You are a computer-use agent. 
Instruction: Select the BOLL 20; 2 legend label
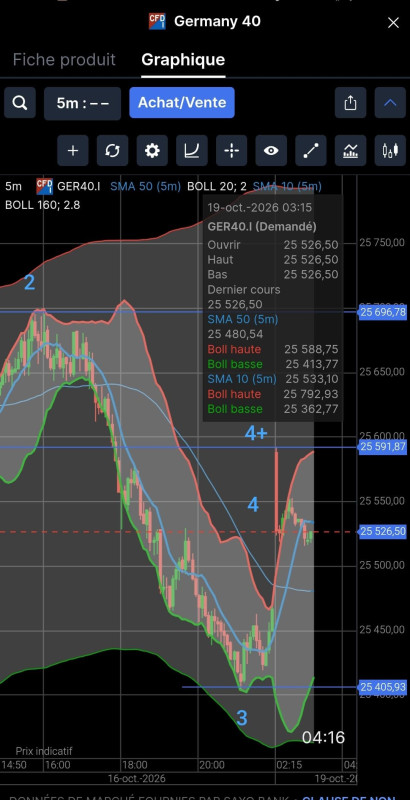(217, 186)
